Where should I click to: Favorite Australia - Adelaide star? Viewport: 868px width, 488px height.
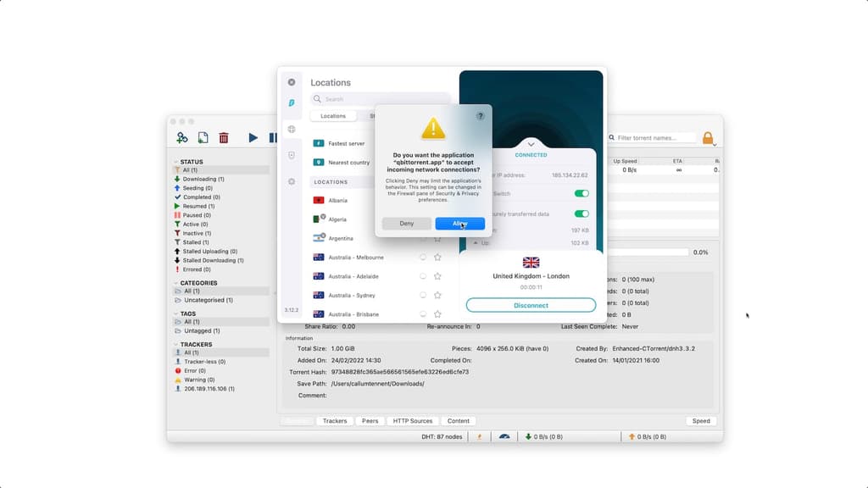coord(437,276)
